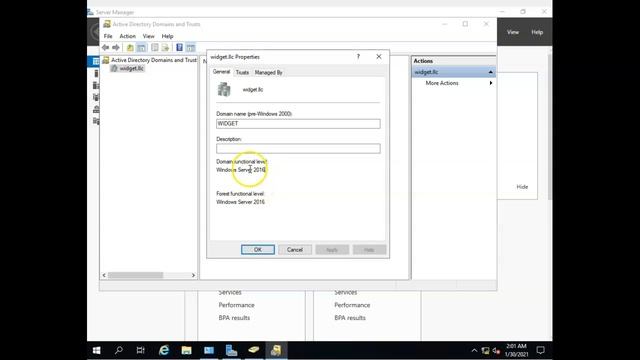640x360 pixels.
Task: Click the console tree horizontal scrollbar thumb
Action: click(x=136, y=276)
